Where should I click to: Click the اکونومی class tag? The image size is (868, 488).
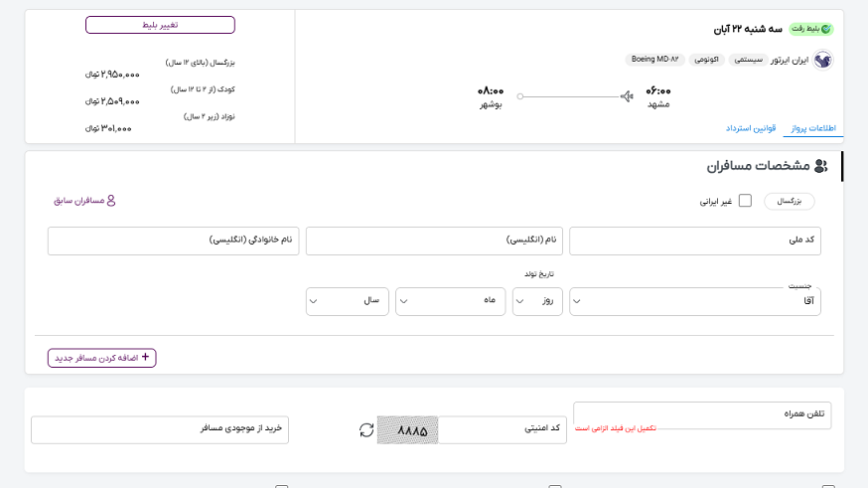click(706, 60)
